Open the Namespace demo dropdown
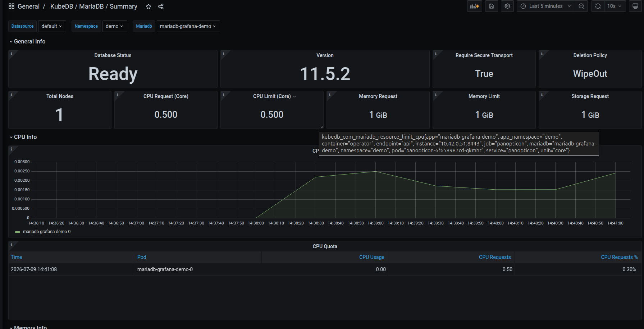 click(x=115, y=26)
